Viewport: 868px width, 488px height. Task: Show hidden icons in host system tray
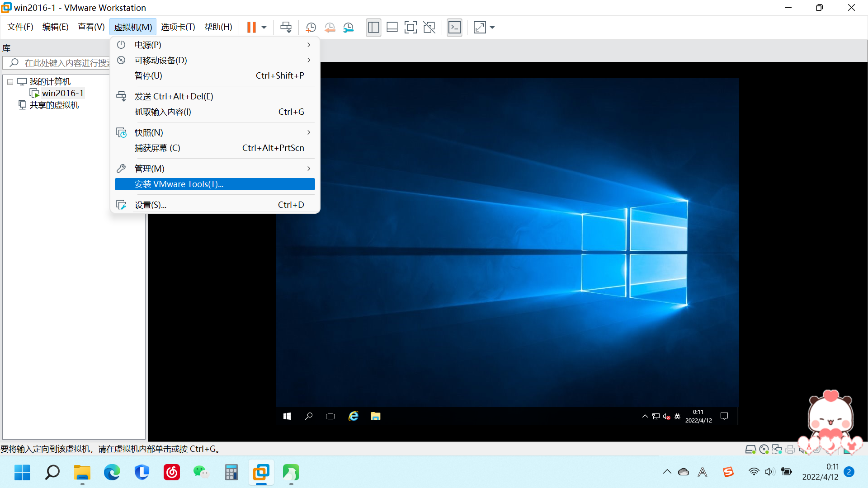coord(667,472)
